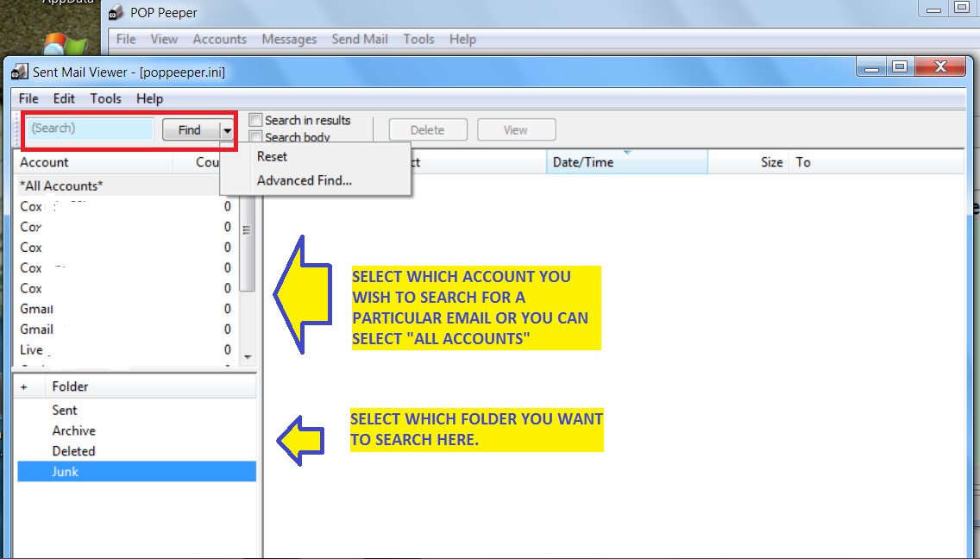The height and width of the screenshot is (559, 980).
Task: Open the File menu in POP Peeper window
Action: pos(126,39)
